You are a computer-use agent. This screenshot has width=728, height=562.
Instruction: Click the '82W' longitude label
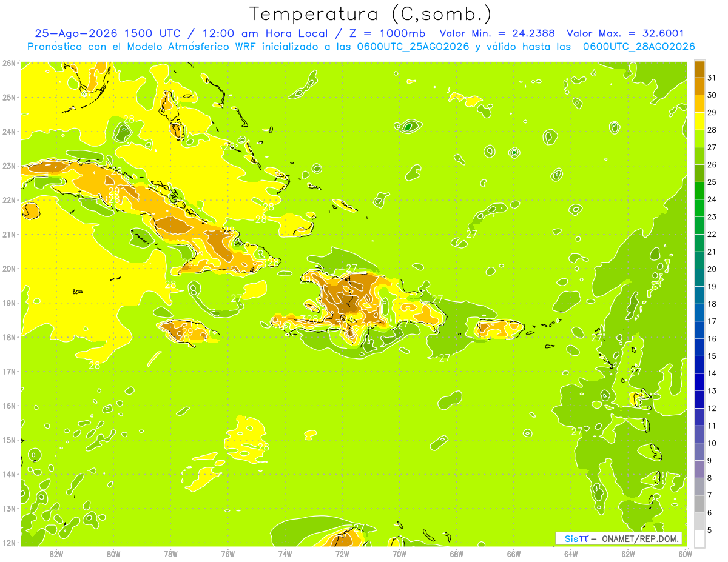point(56,554)
